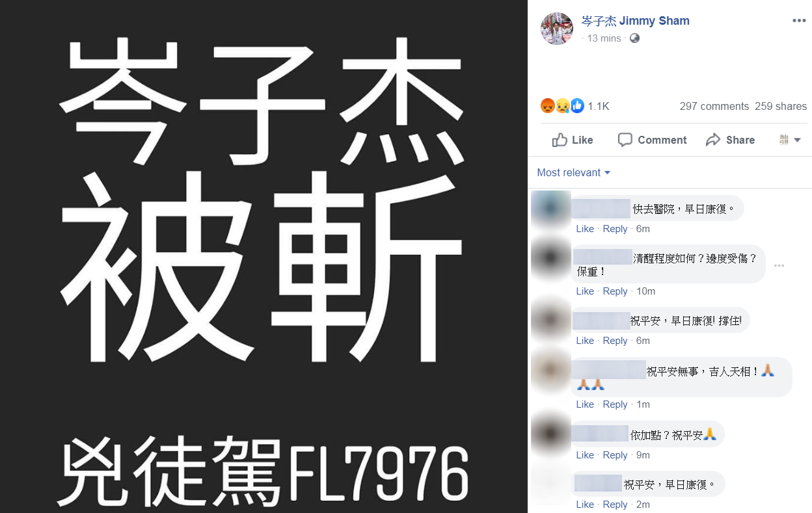
Task: View the 259 shares link
Action: pyautogui.click(x=781, y=106)
